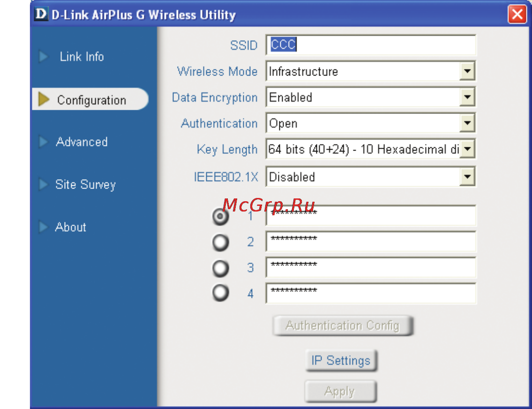Click the IEEE802.1X label
This screenshot has height=409, width=532.
point(226,177)
